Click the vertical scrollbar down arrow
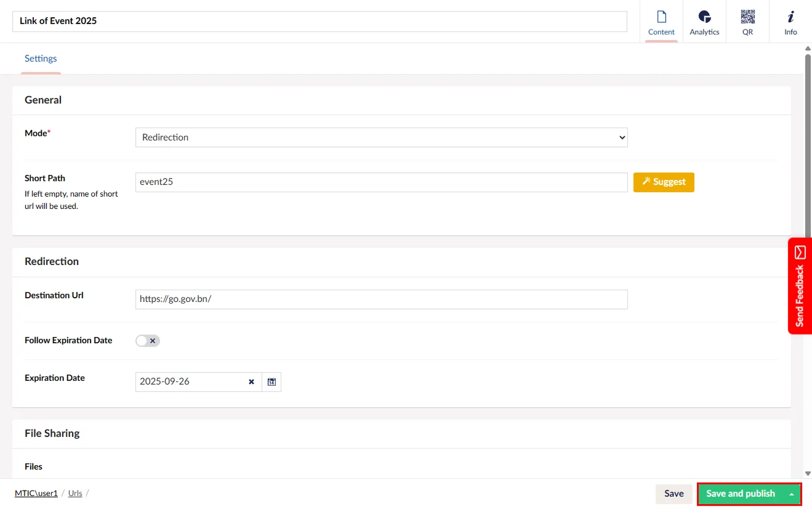Image resolution: width=812 pixels, height=509 pixels. point(808,473)
